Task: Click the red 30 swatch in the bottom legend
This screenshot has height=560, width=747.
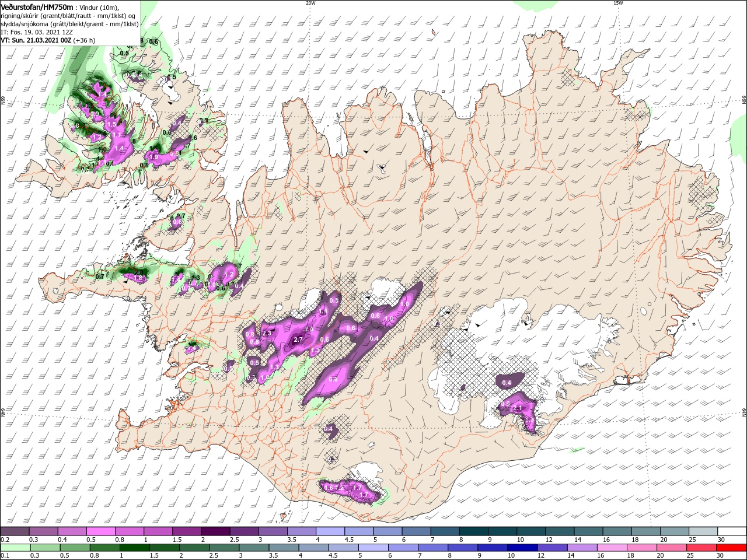Action: (732, 548)
